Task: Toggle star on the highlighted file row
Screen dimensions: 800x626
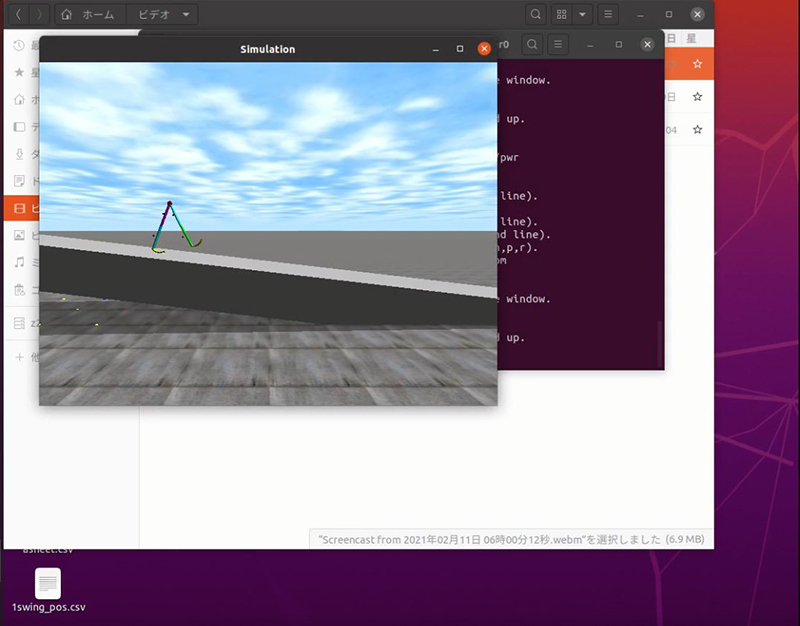Action: (697, 64)
